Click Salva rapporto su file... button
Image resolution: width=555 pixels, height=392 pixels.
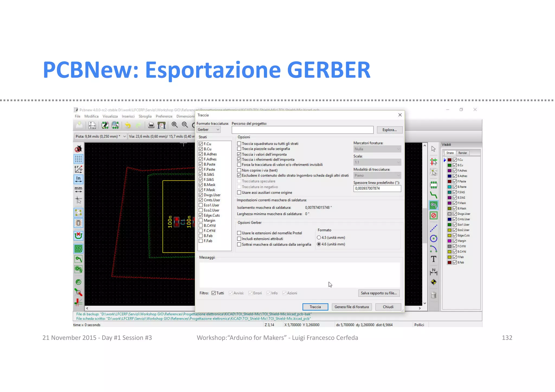(379, 293)
